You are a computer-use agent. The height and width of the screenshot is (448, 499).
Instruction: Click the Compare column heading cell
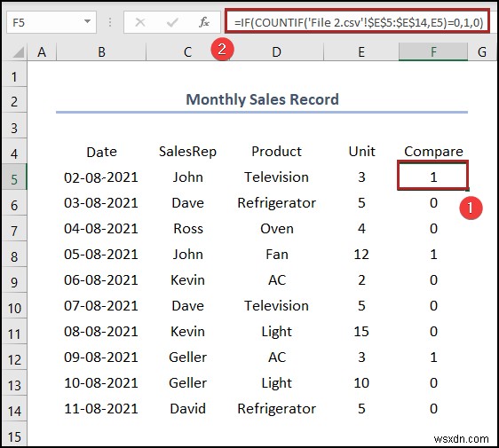(x=433, y=152)
